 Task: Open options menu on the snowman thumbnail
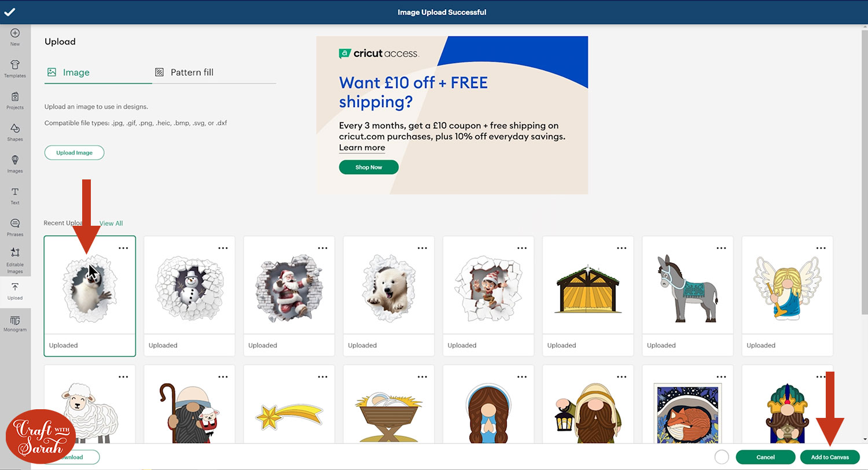click(x=223, y=248)
